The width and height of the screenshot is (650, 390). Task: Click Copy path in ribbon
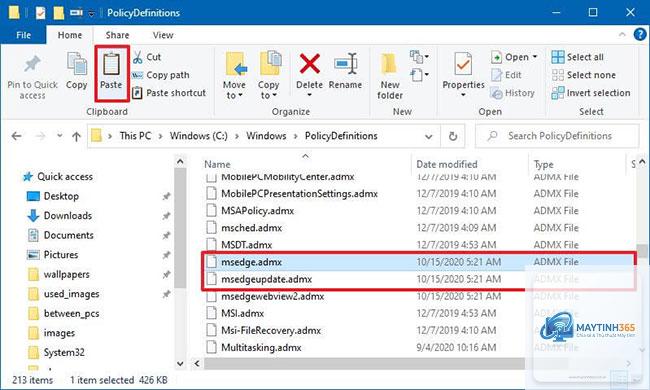pos(160,75)
